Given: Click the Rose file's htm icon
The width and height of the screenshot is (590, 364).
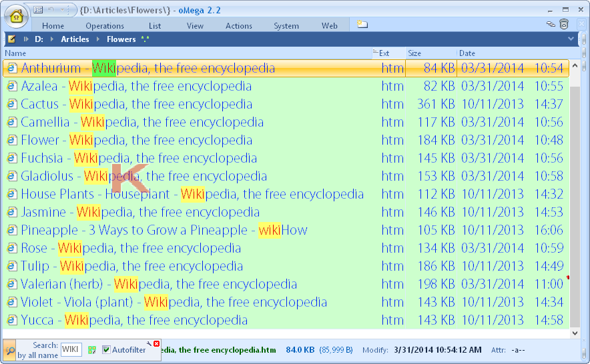Looking at the screenshot, I should point(12,248).
